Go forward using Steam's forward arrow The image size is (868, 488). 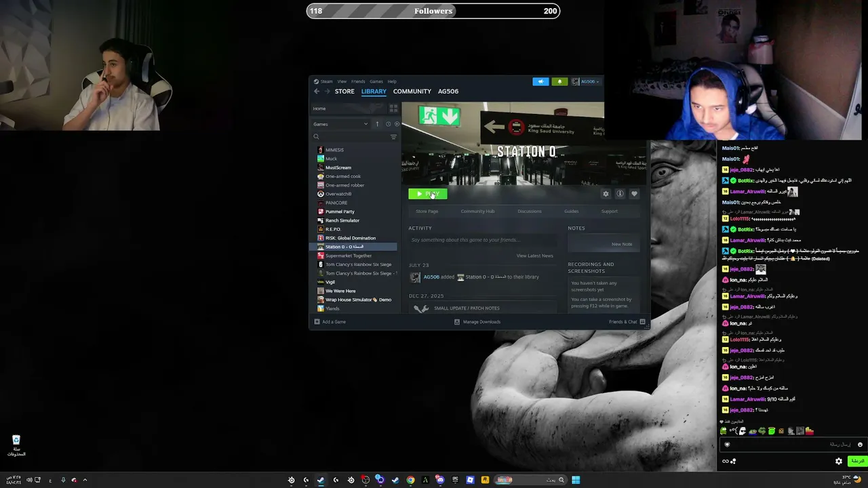(327, 91)
